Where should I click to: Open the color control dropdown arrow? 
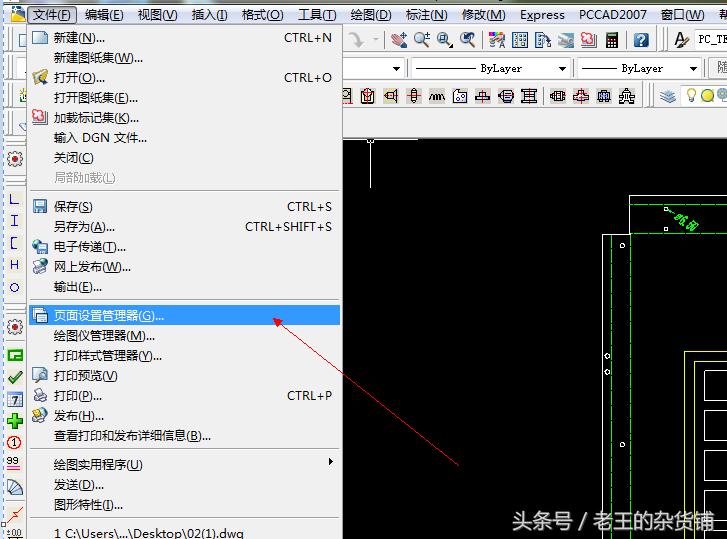(x=396, y=69)
